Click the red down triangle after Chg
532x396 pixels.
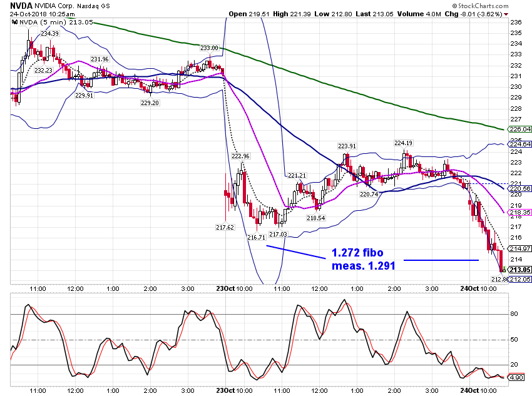tap(506, 14)
